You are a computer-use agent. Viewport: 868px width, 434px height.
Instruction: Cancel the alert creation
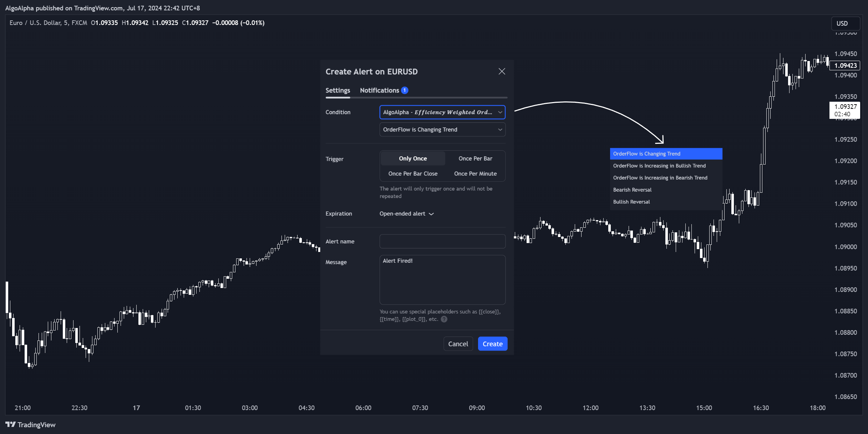click(458, 344)
